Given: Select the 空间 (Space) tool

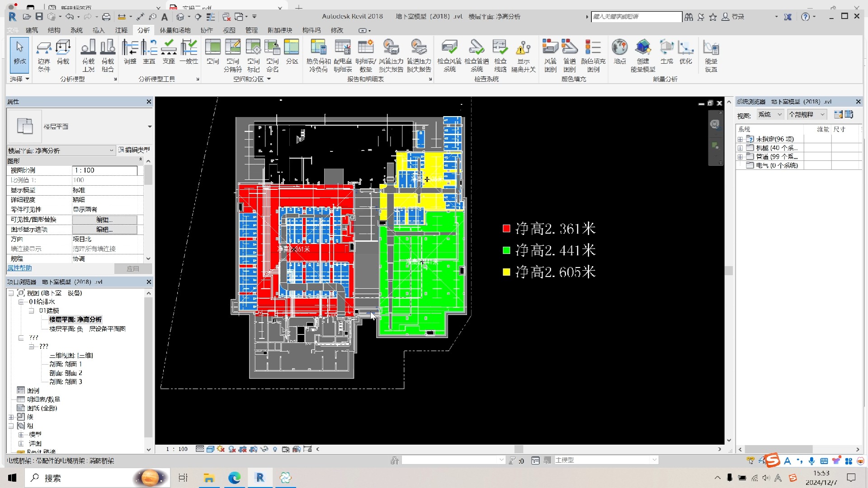Looking at the screenshot, I should click(x=212, y=54).
